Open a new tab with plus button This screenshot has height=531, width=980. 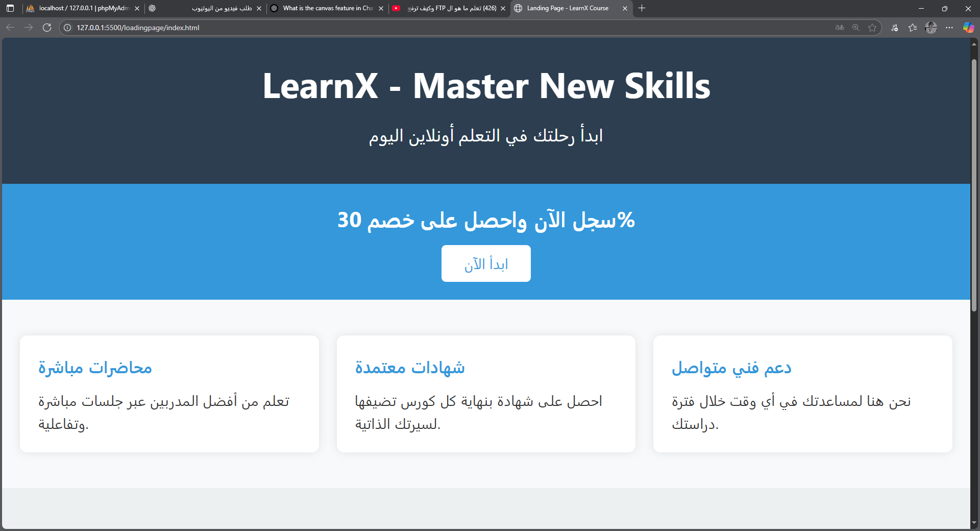[x=642, y=8]
